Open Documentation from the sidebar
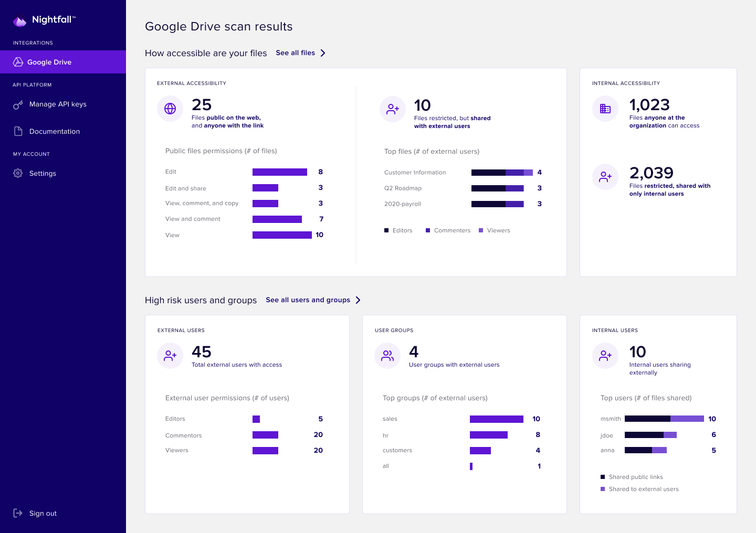 pyautogui.click(x=55, y=131)
